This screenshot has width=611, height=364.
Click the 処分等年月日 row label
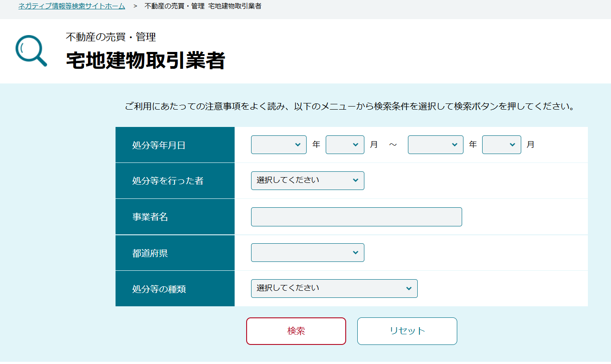click(x=159, y=145)
